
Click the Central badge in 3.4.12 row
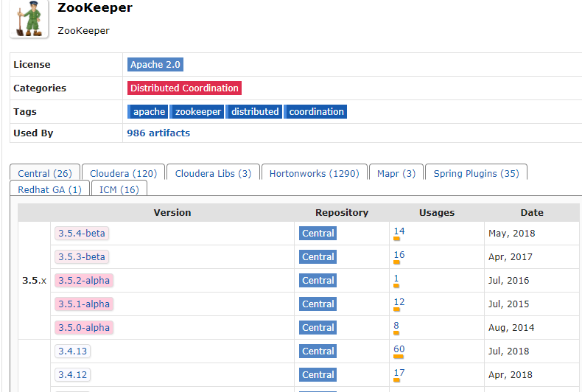point(318,374)
